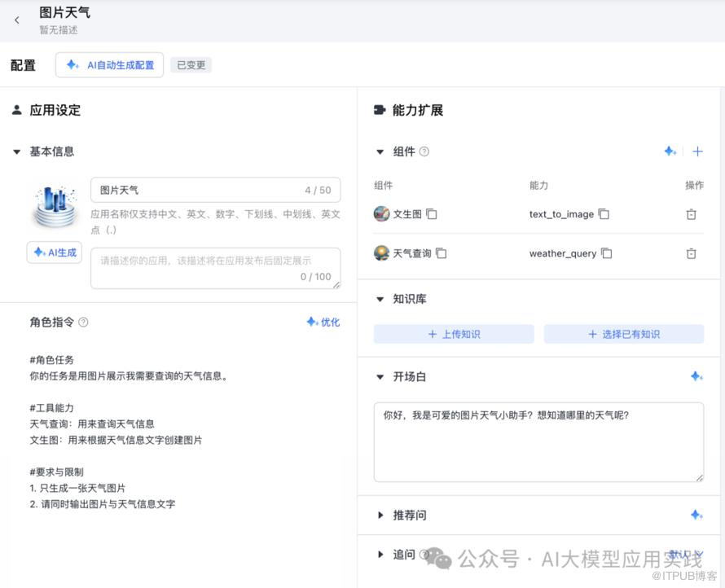The height and width of the screenshot is (588, 725).
Task: Click the back arrow next to 图片天气
Action: 17,20
